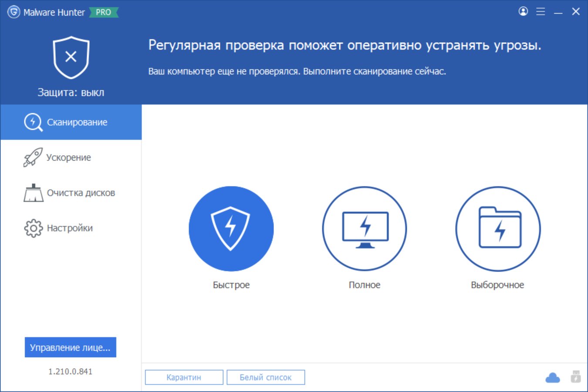The height and width of the screenshot is (392, 588).
Task: Open the user account icon
Action: (523, 11)
